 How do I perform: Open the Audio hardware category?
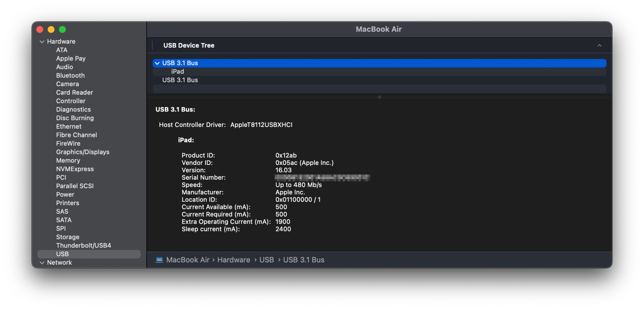coord(64,67)
